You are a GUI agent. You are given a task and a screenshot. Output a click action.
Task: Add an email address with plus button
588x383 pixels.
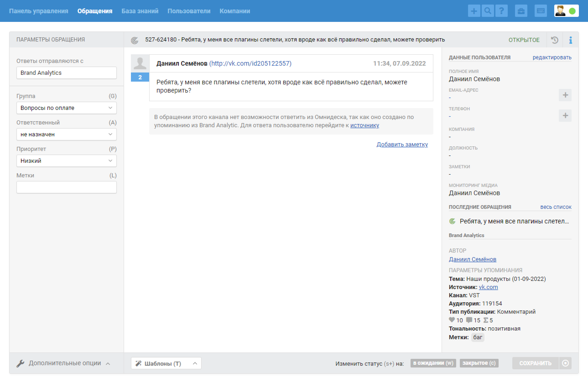point(565,95)
